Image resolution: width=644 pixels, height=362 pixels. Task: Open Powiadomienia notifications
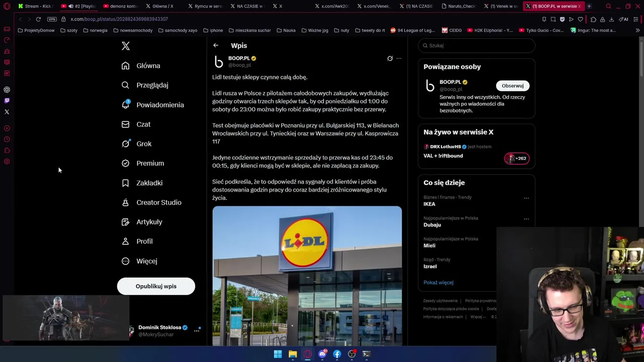pos(152,105)
